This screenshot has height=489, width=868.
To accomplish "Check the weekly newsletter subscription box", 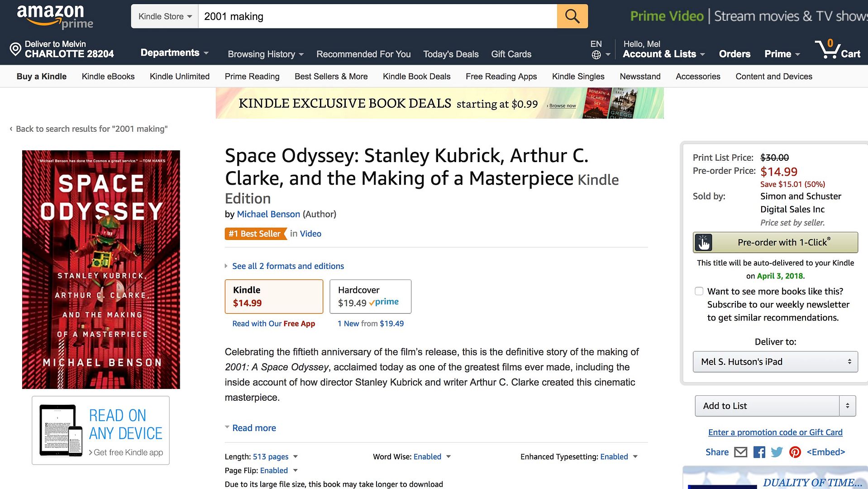I will [699, 291].
